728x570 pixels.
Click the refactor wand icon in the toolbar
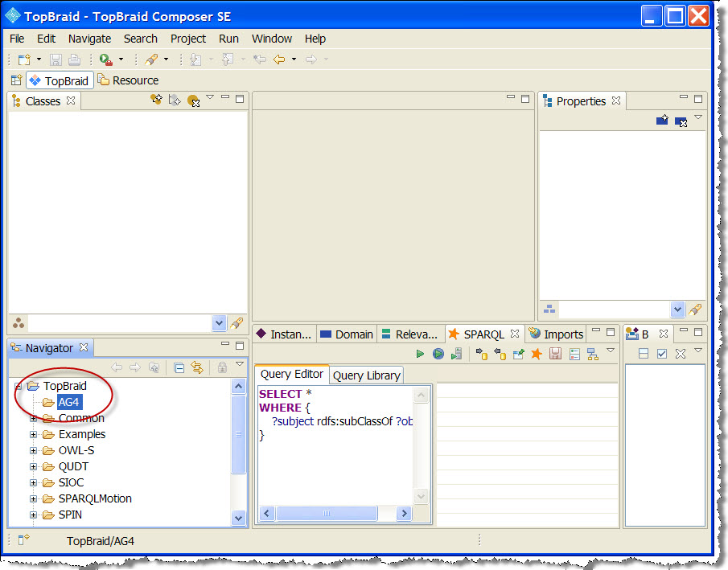pos(152,59)
